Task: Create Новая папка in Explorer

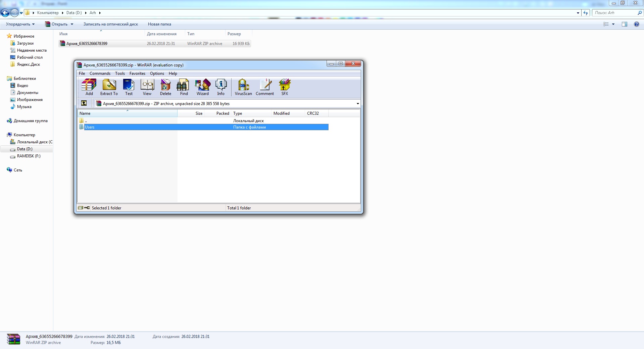Action: (159, 24)
